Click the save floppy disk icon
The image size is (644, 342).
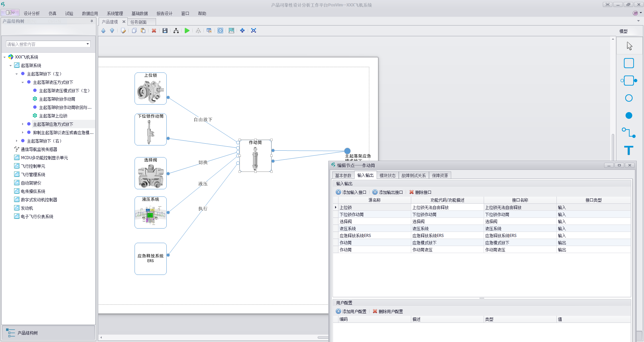coord(165,31)
